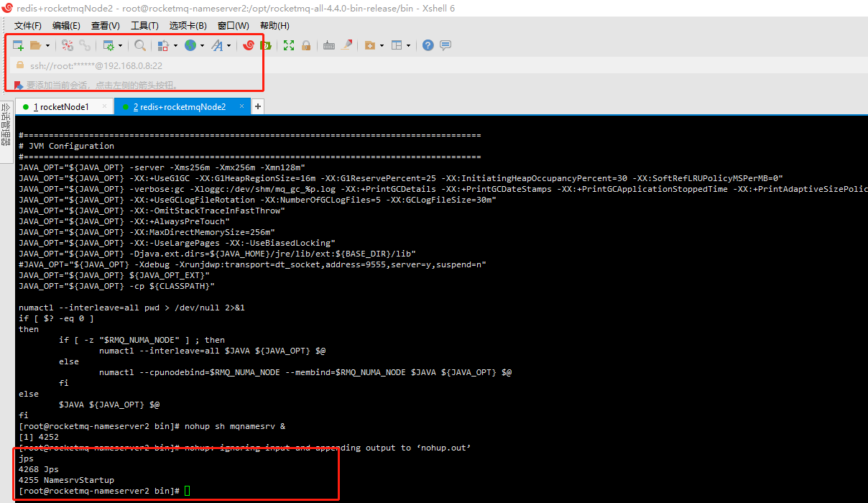Expand the Color Scheme dropdown arrow

coord(175,45)
